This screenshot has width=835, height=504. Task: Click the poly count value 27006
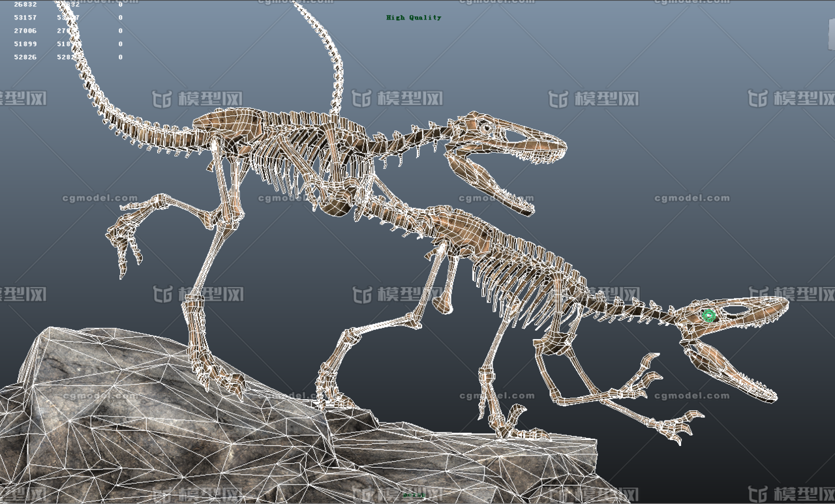pyautogui.click(x=25, y=31)
